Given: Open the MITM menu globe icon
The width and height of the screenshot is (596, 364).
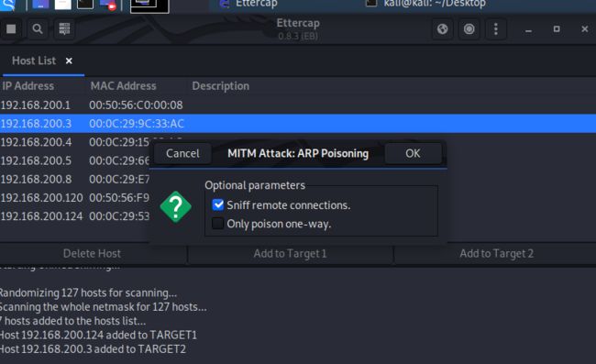Looking at the screenshot, I should [443, 28].
